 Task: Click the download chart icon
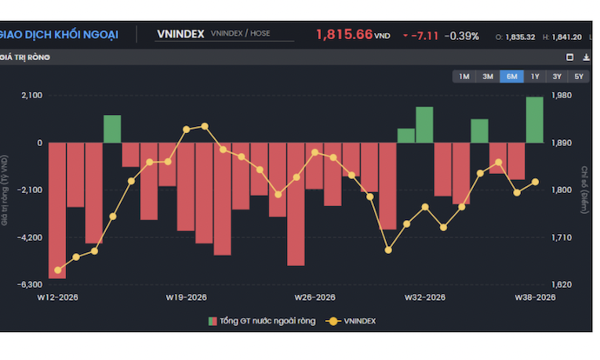(x=586, y=57)
